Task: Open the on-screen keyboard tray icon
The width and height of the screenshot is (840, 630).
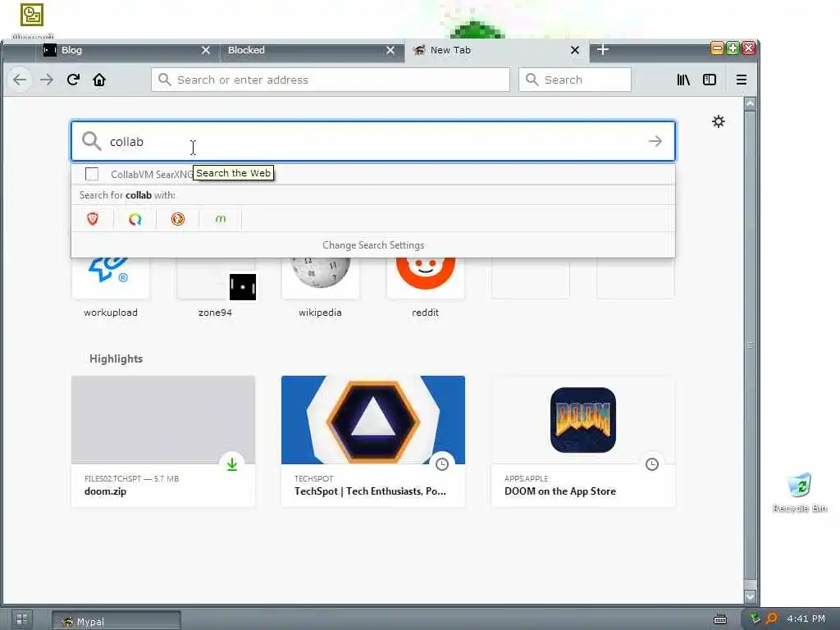Action: coord(720,619)
